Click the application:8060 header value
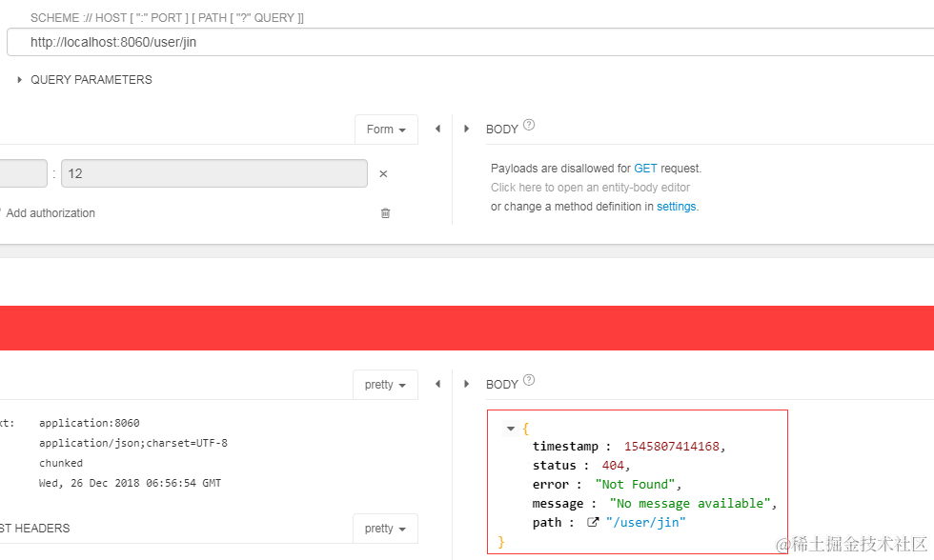Image resolution: width=934 pixels, height=560 pixels. (x=90, y=423)
